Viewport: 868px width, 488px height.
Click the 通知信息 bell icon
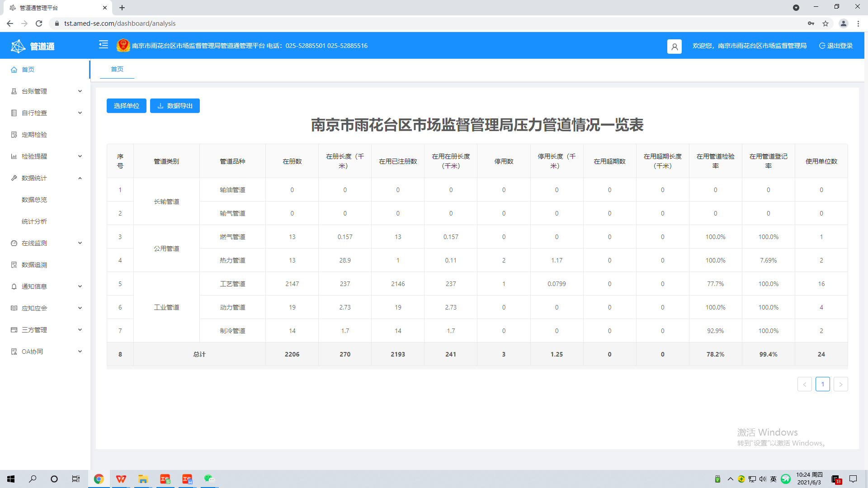(x=14, y=286)
